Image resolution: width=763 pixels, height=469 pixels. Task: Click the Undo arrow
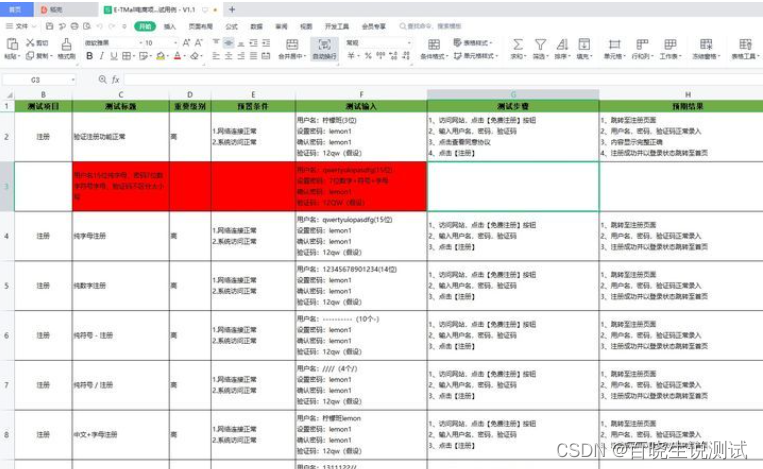100,26
